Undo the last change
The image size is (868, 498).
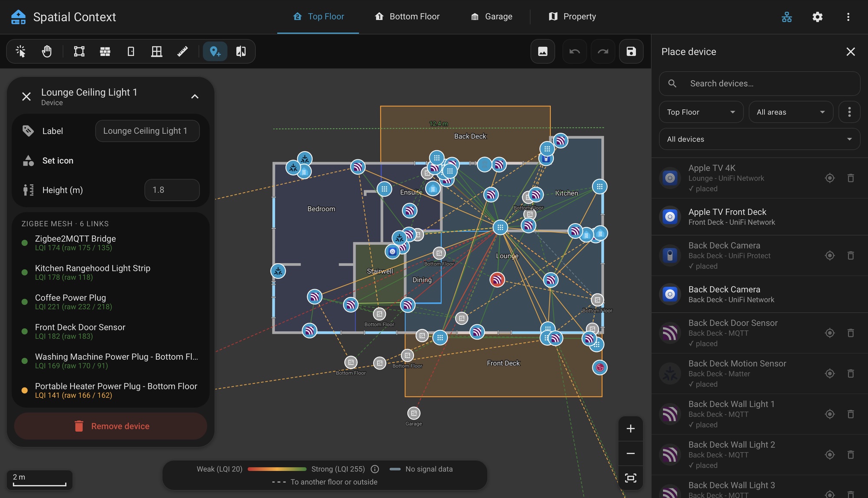(575, 52)
